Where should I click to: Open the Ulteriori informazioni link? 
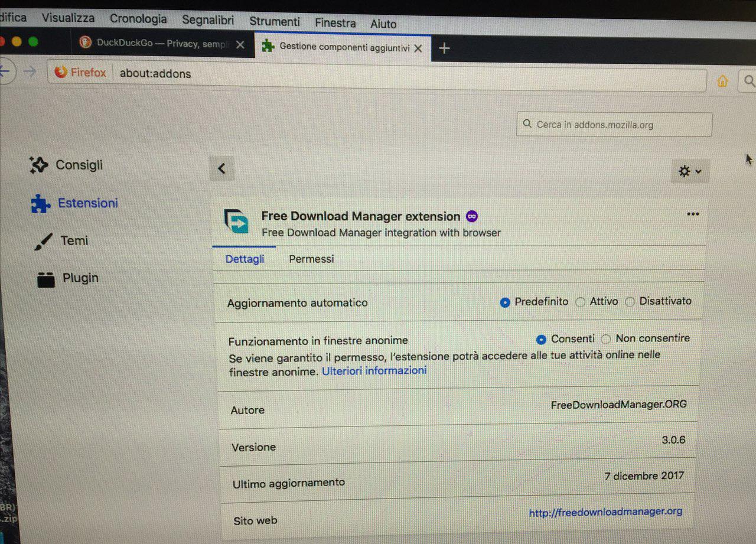pos(374,371)
